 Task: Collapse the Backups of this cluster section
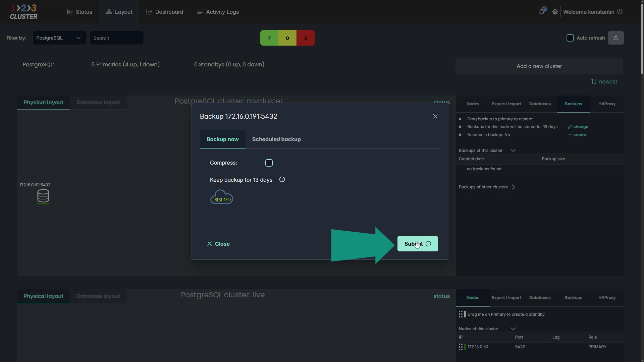tap(513, 150)
